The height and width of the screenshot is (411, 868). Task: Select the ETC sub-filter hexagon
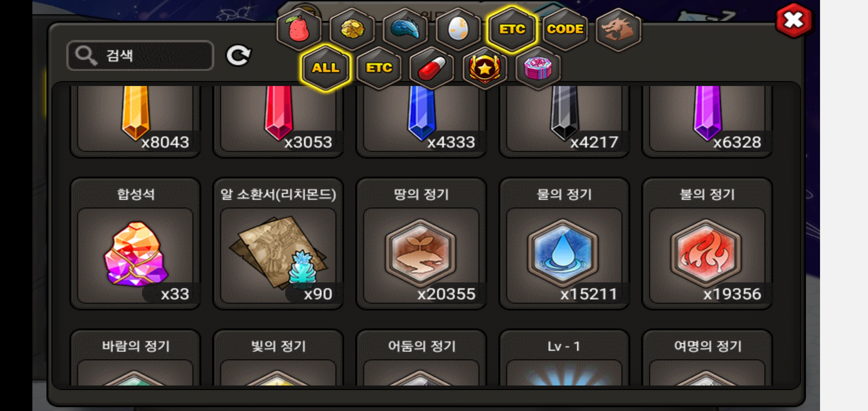pos(379,68)
